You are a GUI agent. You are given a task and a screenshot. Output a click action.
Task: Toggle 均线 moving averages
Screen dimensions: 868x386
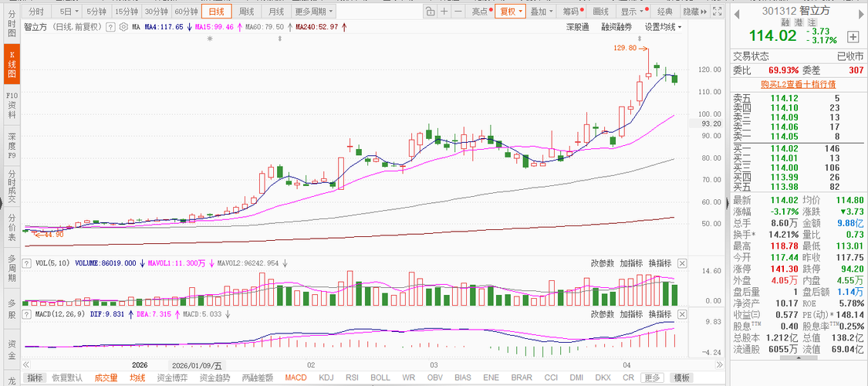point(137,378)
